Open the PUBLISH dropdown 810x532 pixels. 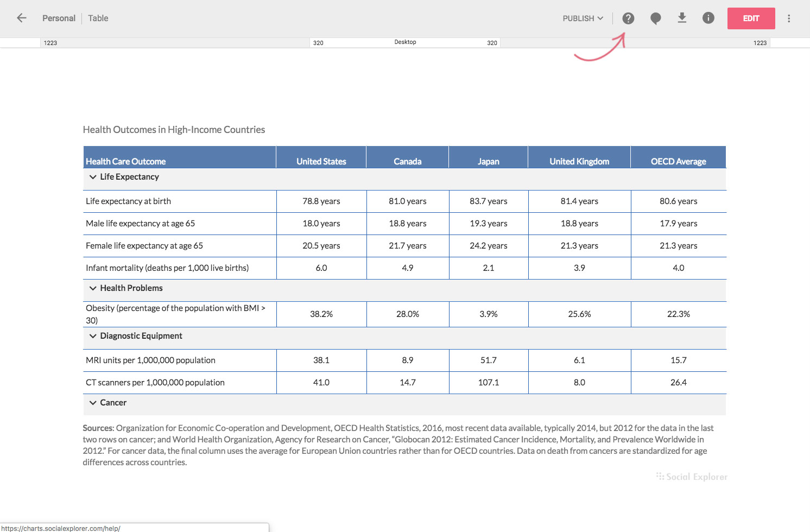[583, 18]
